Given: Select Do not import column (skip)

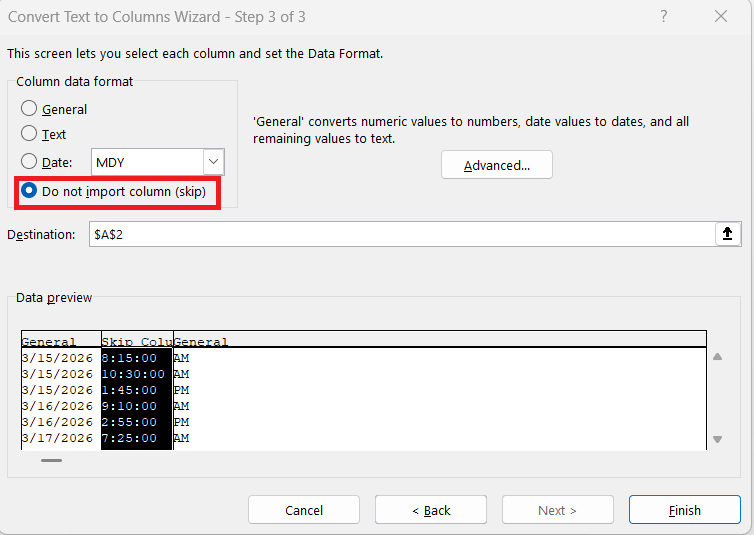Looking at the screenshot, I should coord(30,191).
